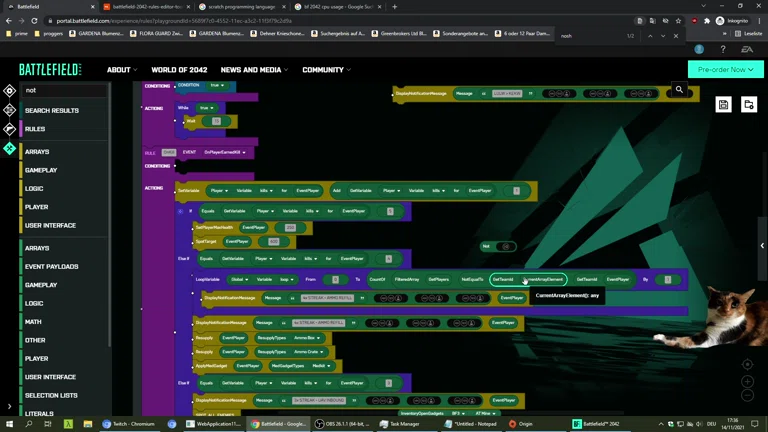Open Origin from the taskbar
The width and height of the screenshot is (768, 432).
pyautogui.click(x=521, y=424)
